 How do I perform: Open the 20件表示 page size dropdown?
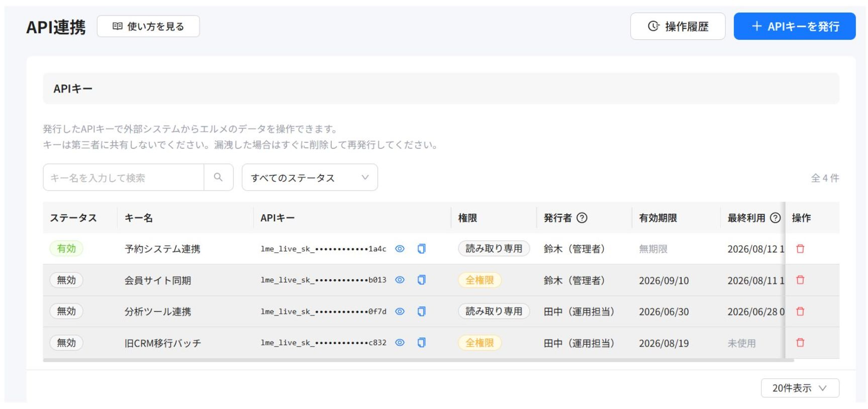coord(800,388)
